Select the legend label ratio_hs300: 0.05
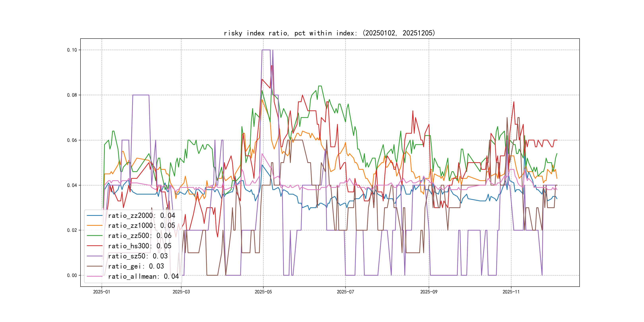The width and height of the screenshot is (644, 322). [x=140, y=246]
